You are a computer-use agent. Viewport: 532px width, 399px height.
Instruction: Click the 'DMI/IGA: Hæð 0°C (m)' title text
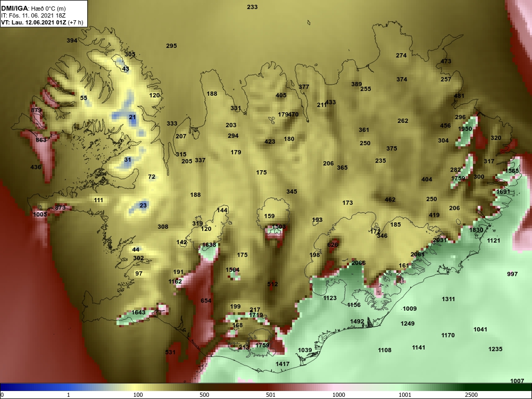pos(33,9)
